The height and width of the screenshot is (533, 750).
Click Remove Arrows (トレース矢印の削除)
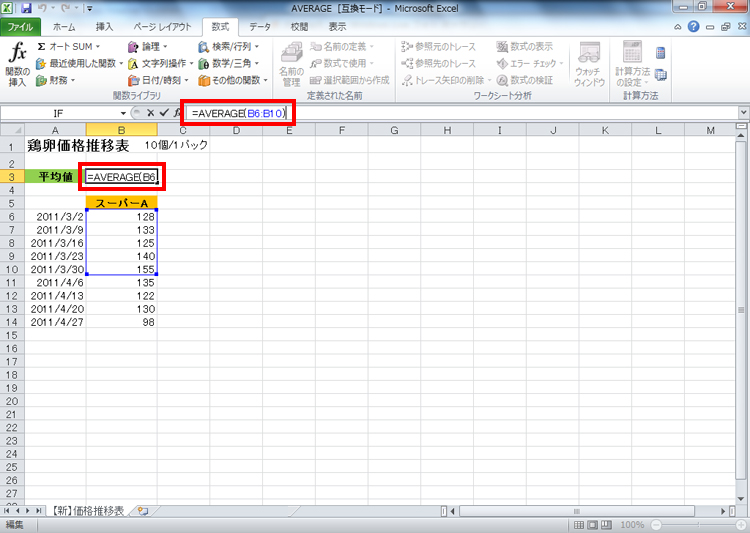point(447,80)
